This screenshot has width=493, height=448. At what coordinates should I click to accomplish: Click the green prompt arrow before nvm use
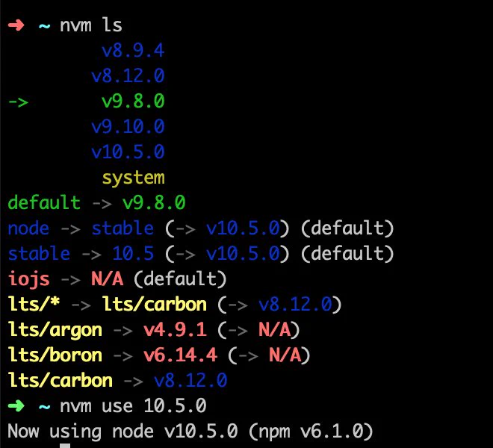16,406
